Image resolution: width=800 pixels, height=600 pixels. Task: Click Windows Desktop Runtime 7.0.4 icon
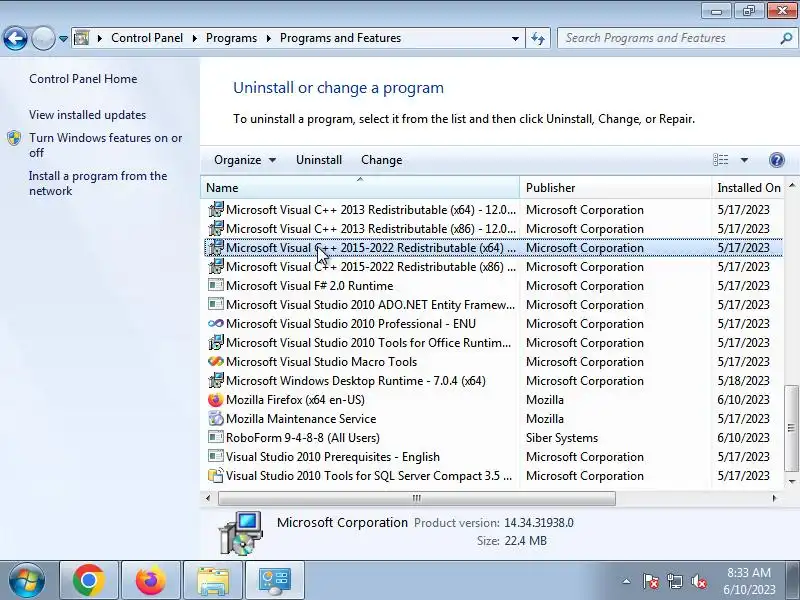click(x=216, y=380)
